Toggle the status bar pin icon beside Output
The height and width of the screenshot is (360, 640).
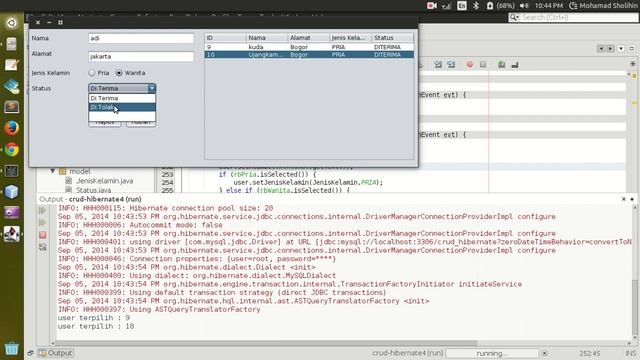coord(31,353)
